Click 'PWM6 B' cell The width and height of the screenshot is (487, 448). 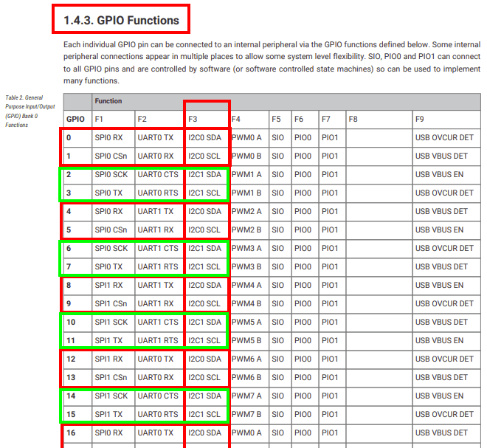pyautogui.click(x=246, y=377)
